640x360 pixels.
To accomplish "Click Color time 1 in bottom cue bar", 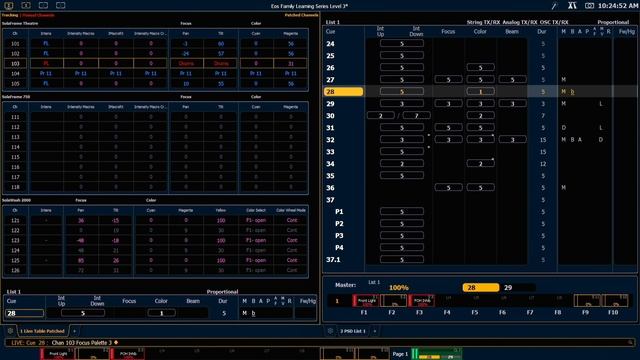I will tap(161, 313).
